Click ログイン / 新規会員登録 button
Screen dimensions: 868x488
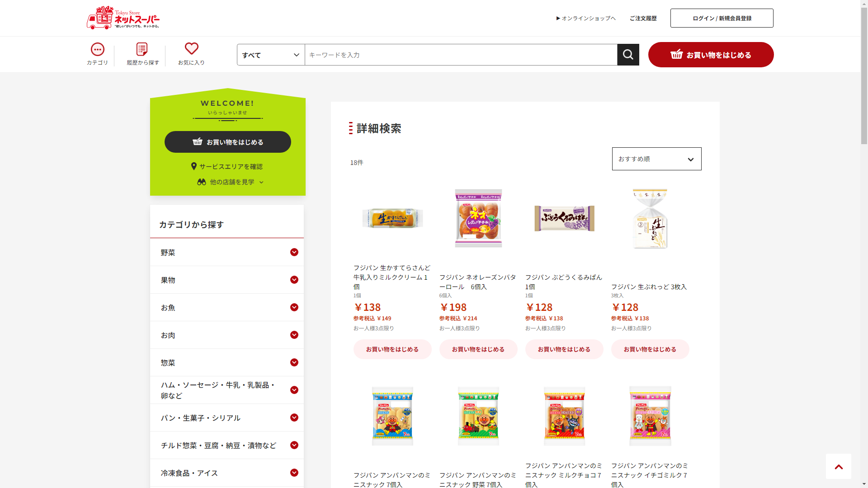[x=722, y=18]
